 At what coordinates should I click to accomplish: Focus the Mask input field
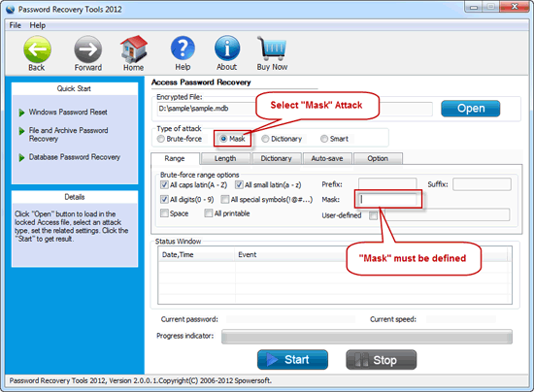click(387, 200)
